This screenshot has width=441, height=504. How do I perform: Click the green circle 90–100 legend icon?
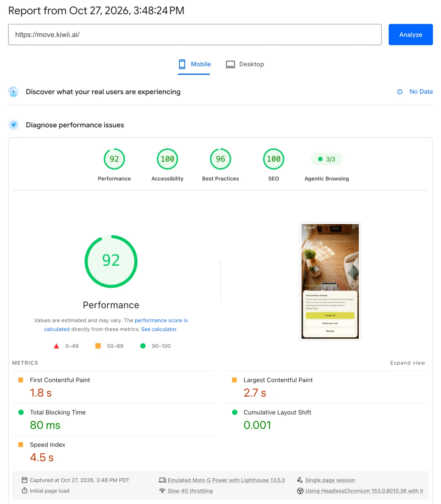click(143, 346)
